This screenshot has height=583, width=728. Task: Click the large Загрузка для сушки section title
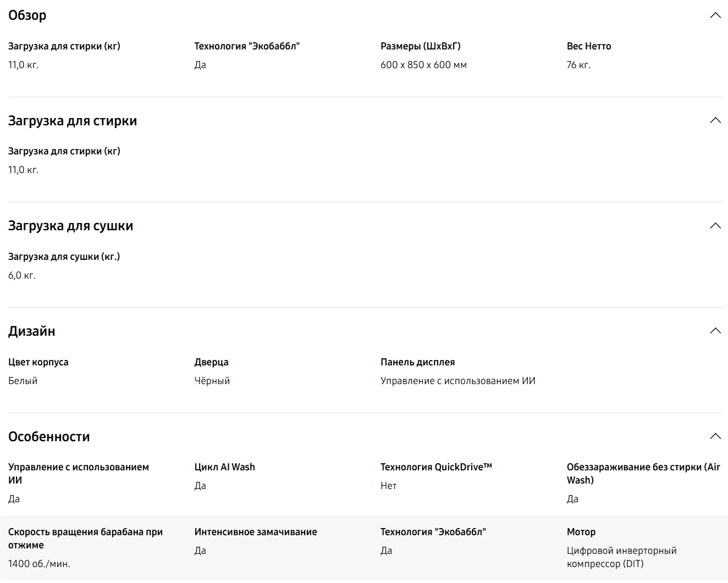[70, 226]
